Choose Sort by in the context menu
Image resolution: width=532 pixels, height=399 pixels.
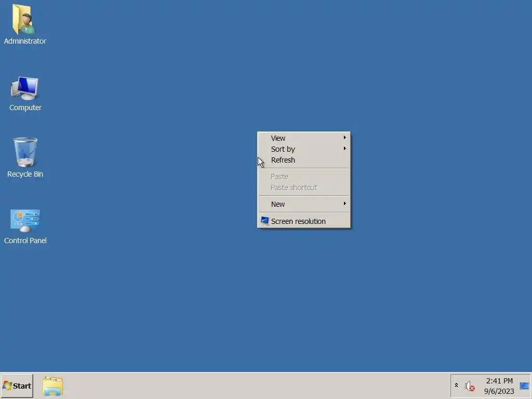(304, 149)
